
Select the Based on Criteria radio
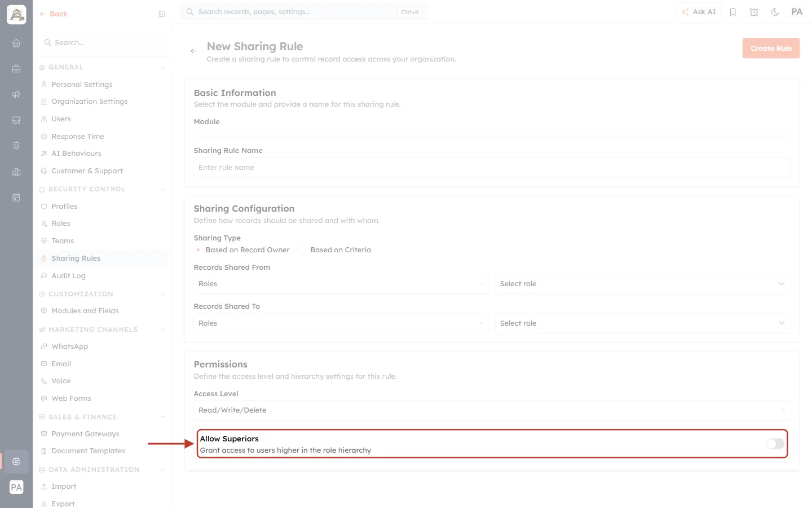(x=303, y=250)
